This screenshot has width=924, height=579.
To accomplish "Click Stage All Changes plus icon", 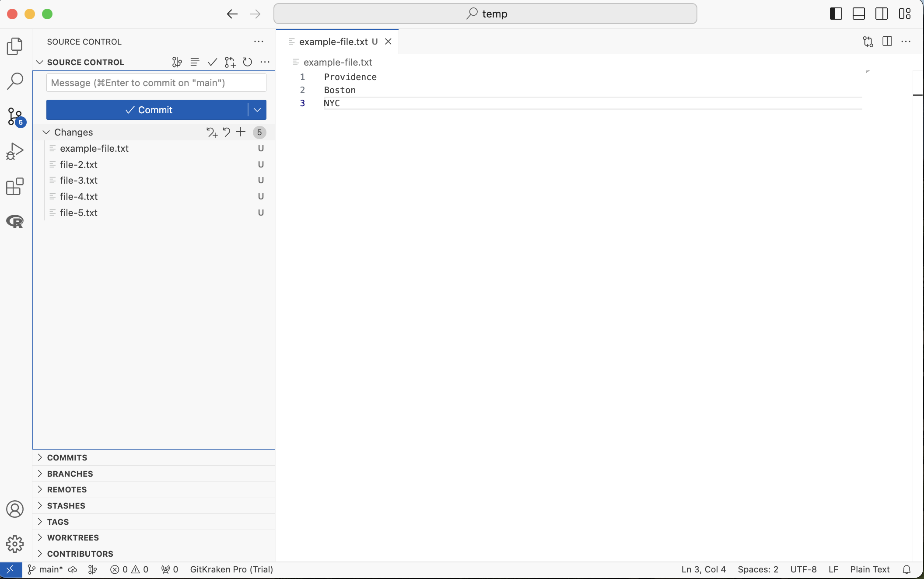I will [x=241, y=132].
